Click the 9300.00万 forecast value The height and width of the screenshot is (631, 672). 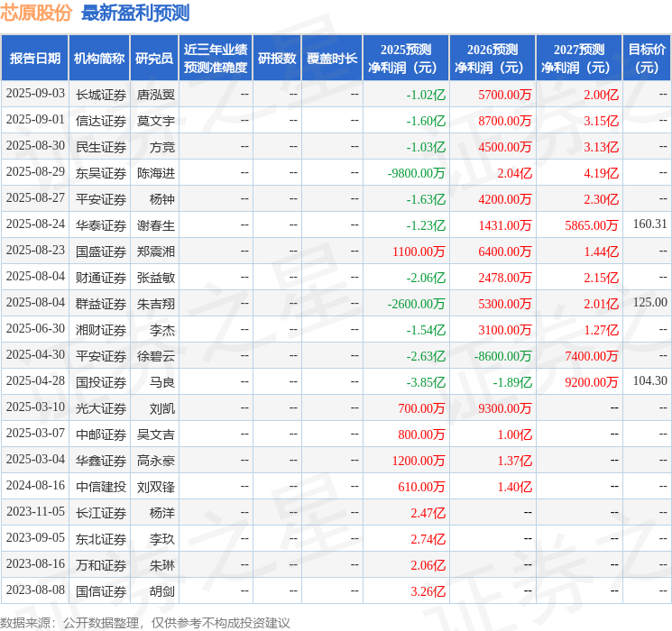coord(505,408)
